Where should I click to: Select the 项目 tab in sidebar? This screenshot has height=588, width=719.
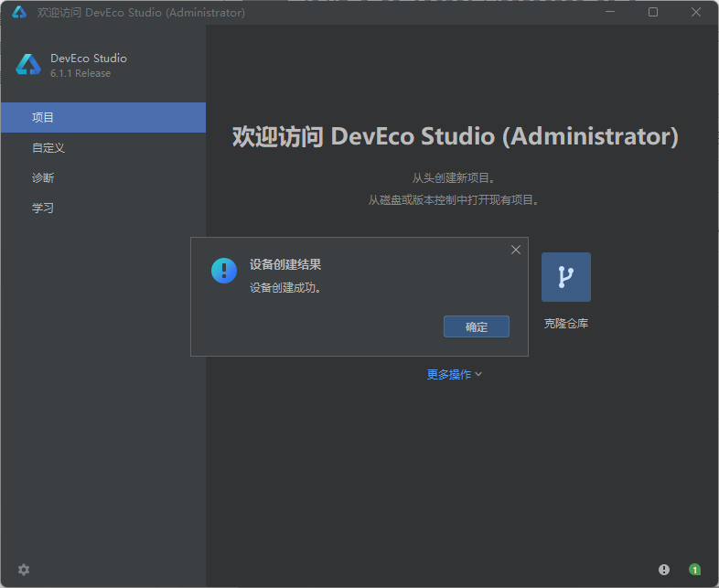point(103,118)
